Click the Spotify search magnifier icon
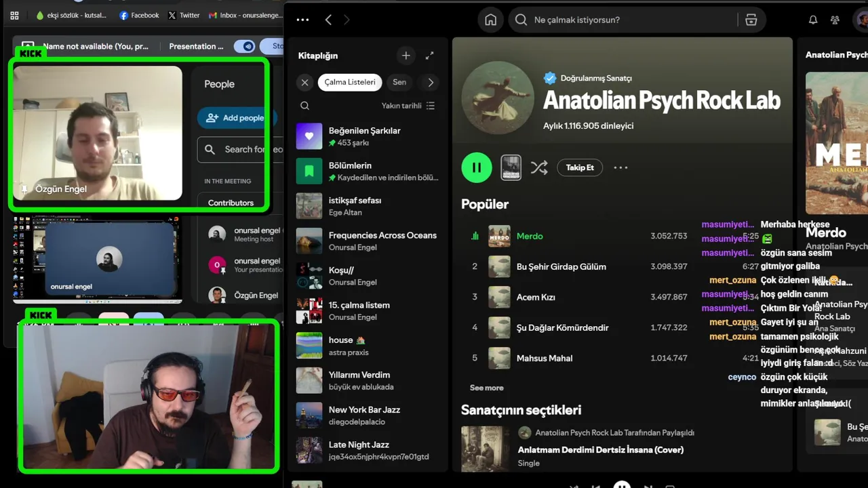 pos(521,20)
